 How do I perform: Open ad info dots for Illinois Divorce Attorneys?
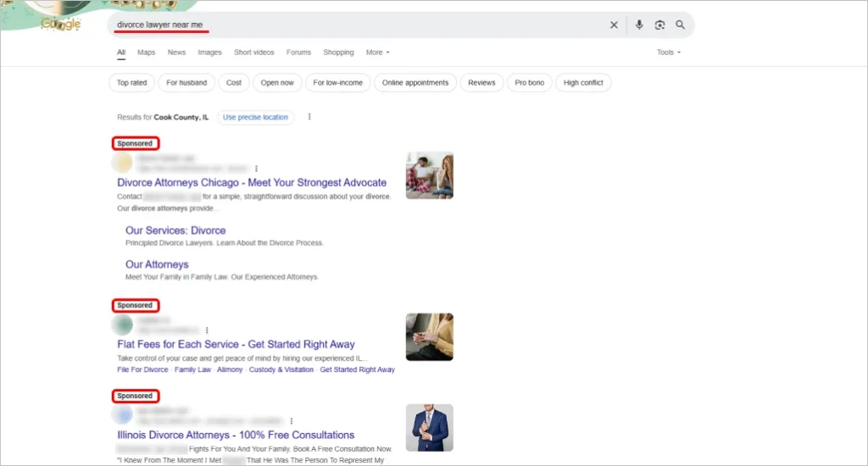click(292, 420)
